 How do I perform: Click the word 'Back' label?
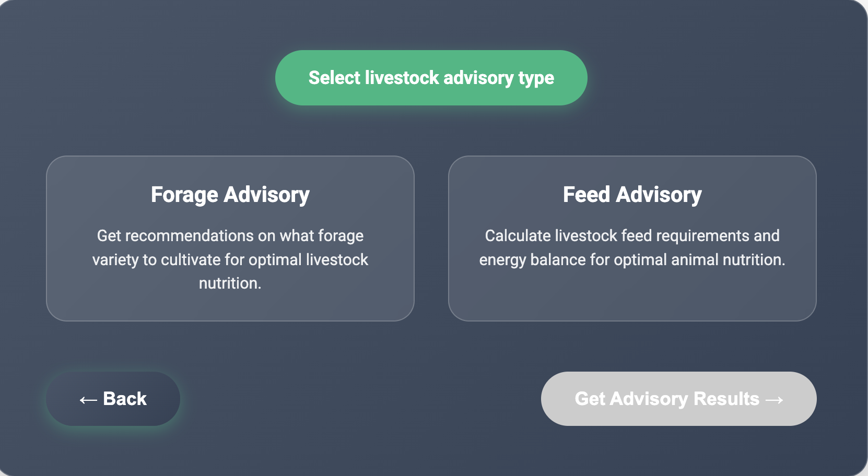pyautogui.click(x=125, y=399)
